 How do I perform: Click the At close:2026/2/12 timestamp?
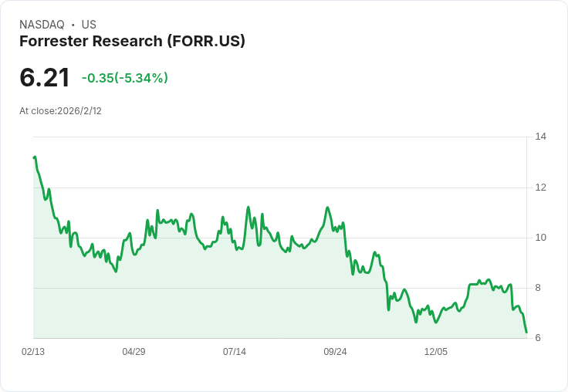pos(60,111)
